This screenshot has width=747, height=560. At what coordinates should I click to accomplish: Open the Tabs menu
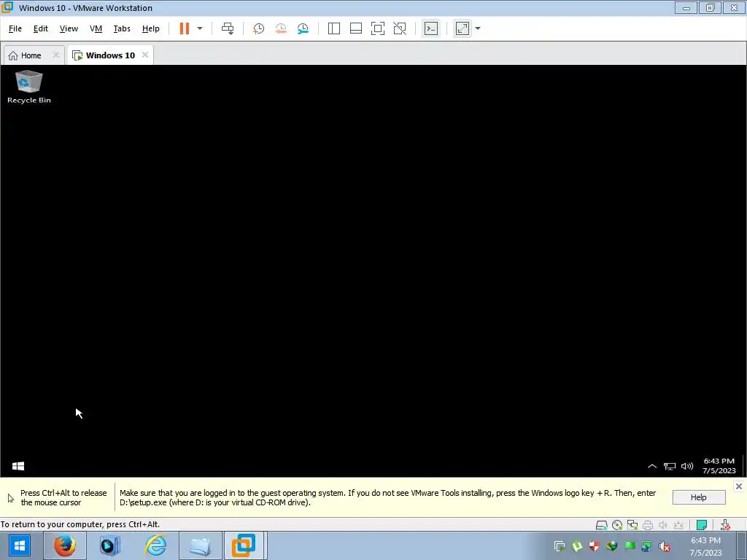coord(122,28)
